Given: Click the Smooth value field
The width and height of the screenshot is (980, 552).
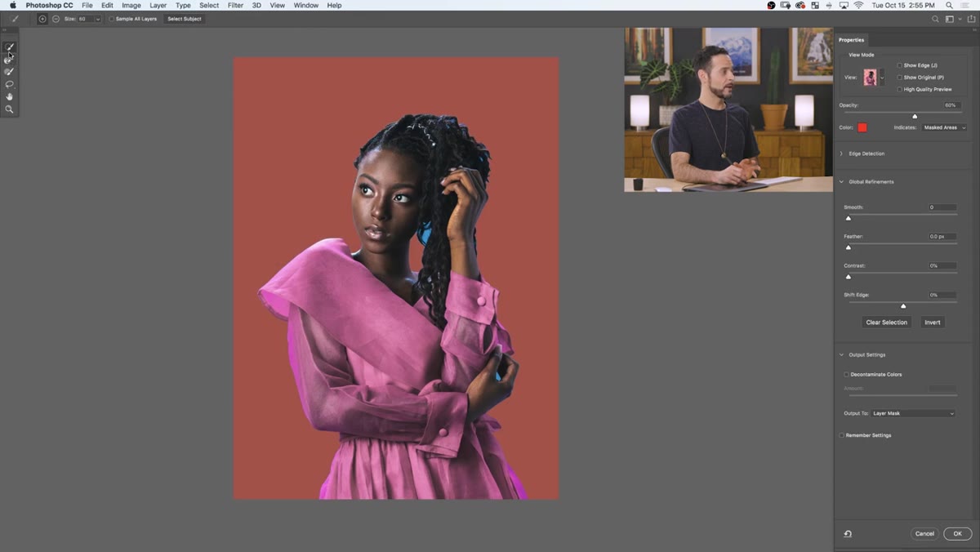Looking at the screenshot, I should click(x=942, y=207).
